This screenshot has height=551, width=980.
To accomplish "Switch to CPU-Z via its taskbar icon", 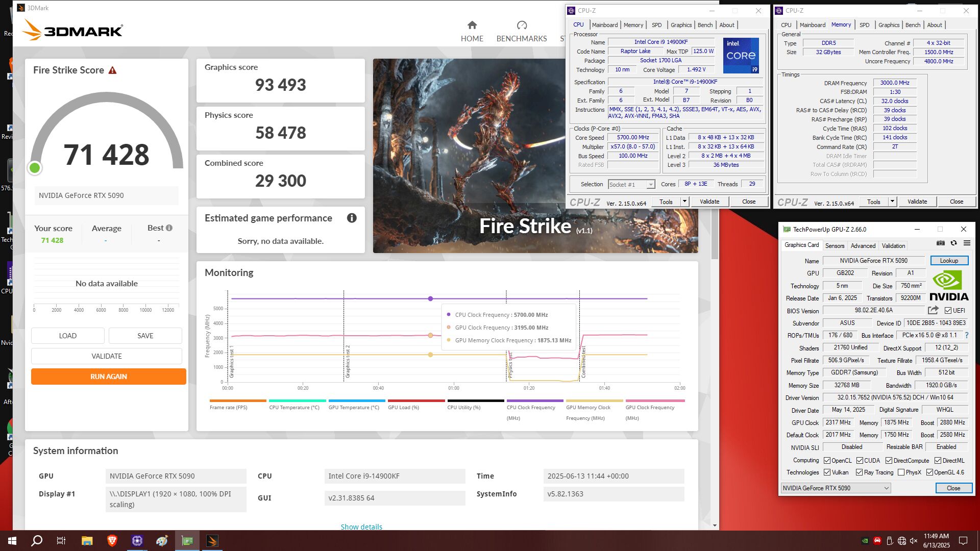I will tap(137, 541).
